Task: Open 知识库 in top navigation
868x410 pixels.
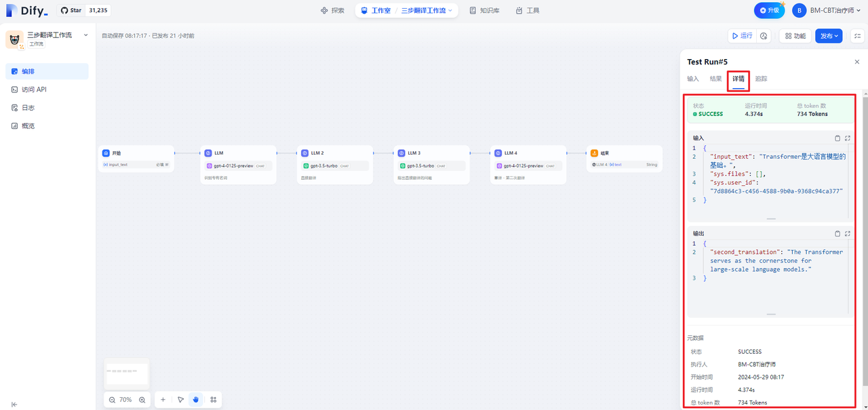Action: point(485,11)
